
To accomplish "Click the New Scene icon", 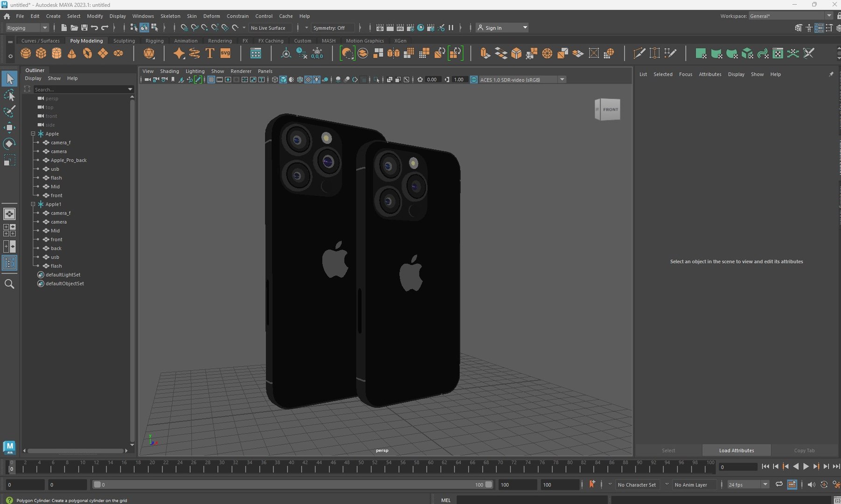I will 64,28.
